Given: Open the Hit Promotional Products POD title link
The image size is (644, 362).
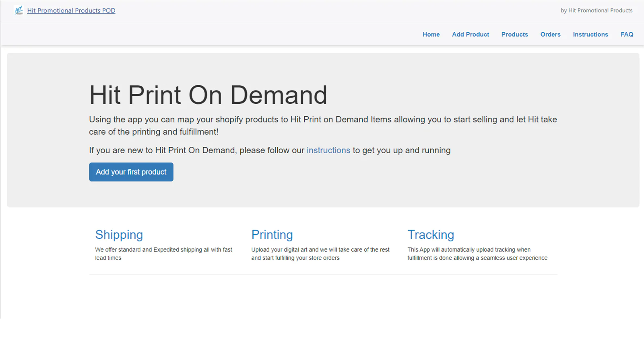Looking at the screenshot, I should point(71,10).
